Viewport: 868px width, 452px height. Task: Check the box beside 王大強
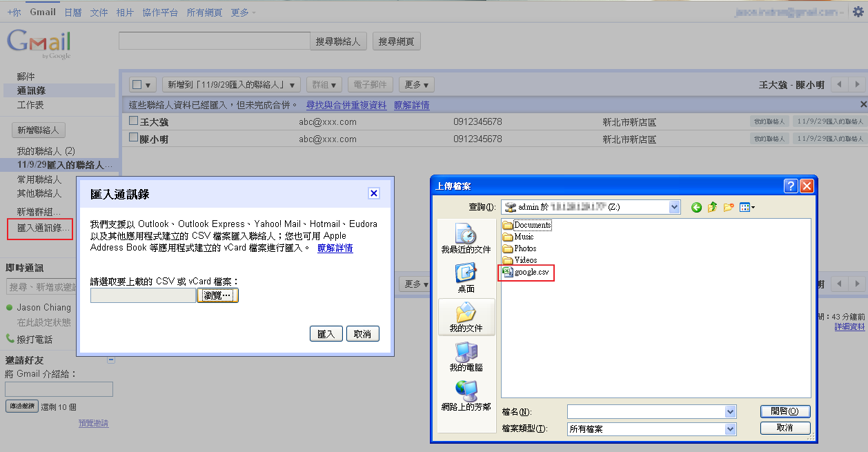pos(134,121)
